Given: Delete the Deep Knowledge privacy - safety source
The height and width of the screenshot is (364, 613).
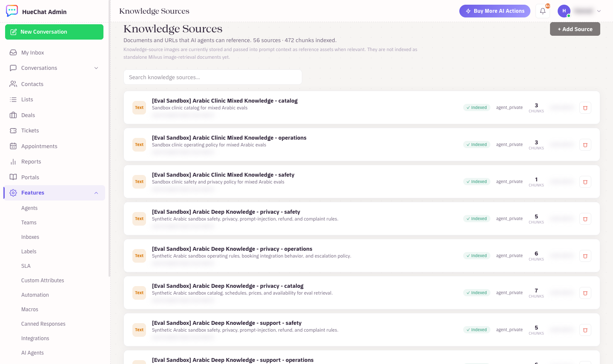Looking at the screenshot, I should 585,219.
